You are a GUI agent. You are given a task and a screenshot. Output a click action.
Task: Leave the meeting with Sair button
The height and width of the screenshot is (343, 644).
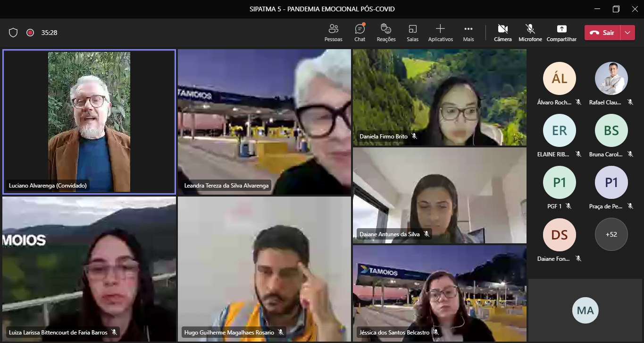coord(602,33)
